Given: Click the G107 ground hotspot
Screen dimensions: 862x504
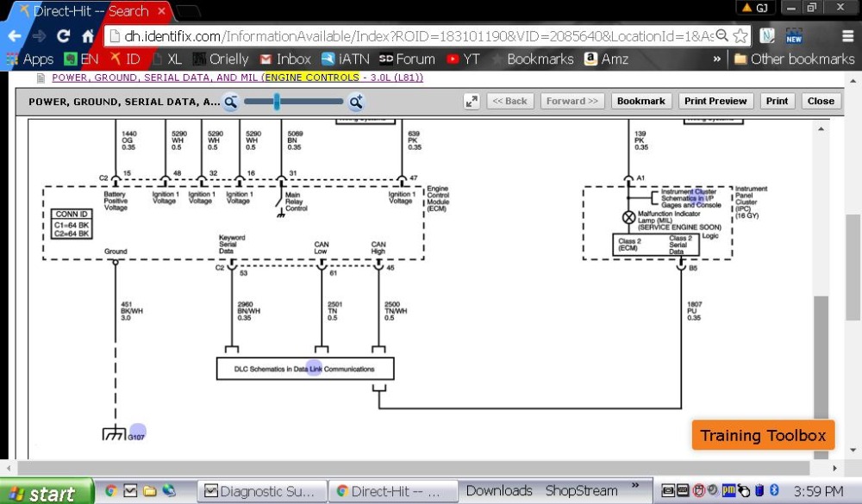Looking at the screenshot, I should [137, 432].
